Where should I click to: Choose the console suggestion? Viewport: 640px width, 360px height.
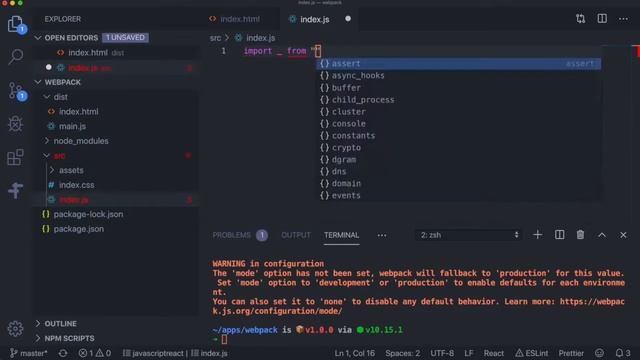pyautogui.click(x=458, y=123)
